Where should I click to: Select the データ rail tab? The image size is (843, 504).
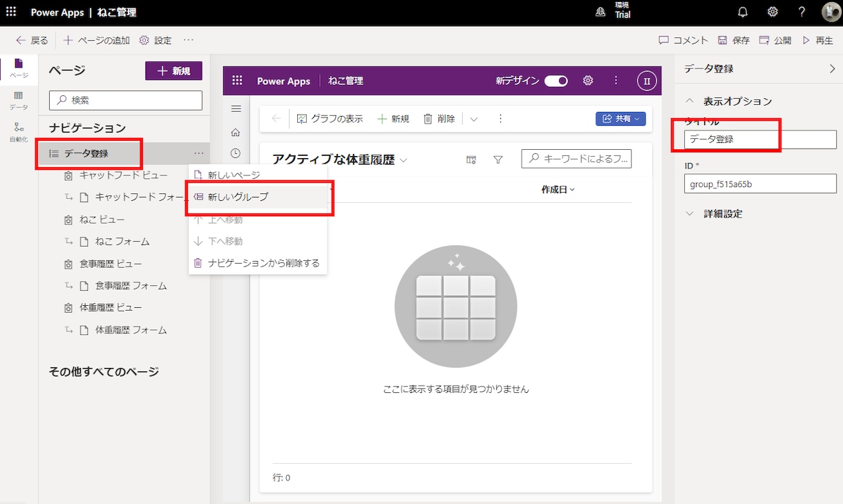(19, 101)
